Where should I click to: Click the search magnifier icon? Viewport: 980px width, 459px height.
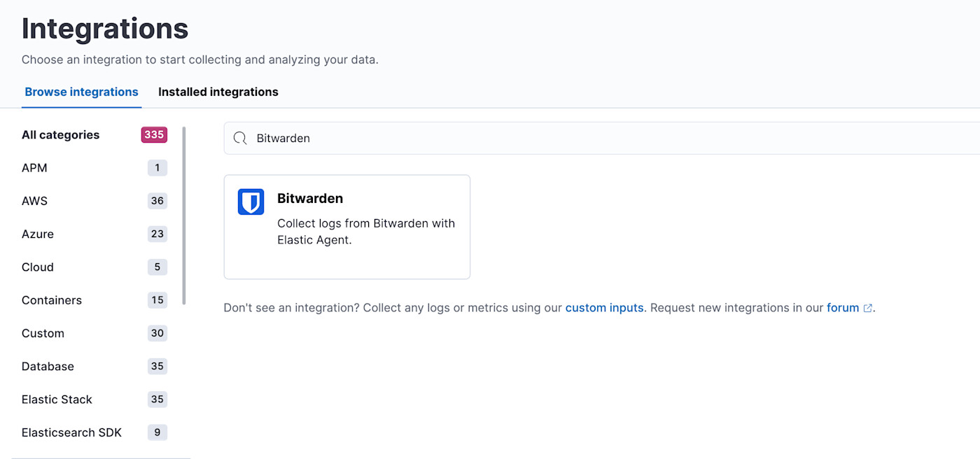(x=240, y=138)
